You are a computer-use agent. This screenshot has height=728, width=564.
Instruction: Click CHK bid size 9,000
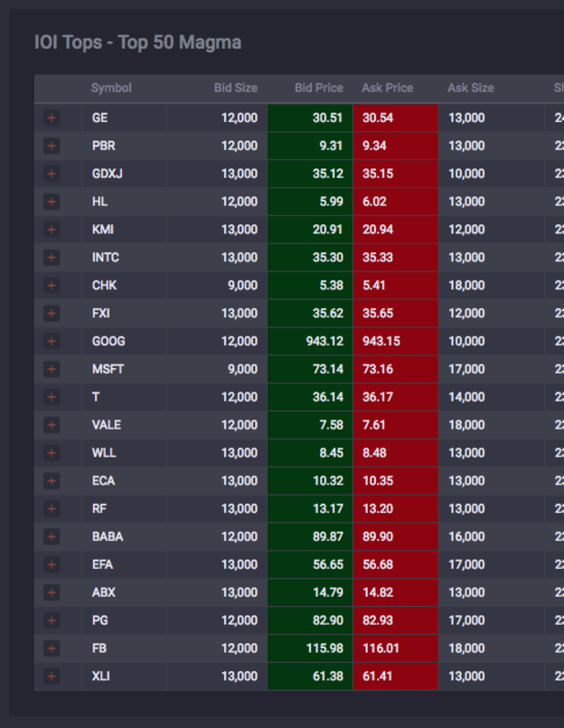point(217,285)
